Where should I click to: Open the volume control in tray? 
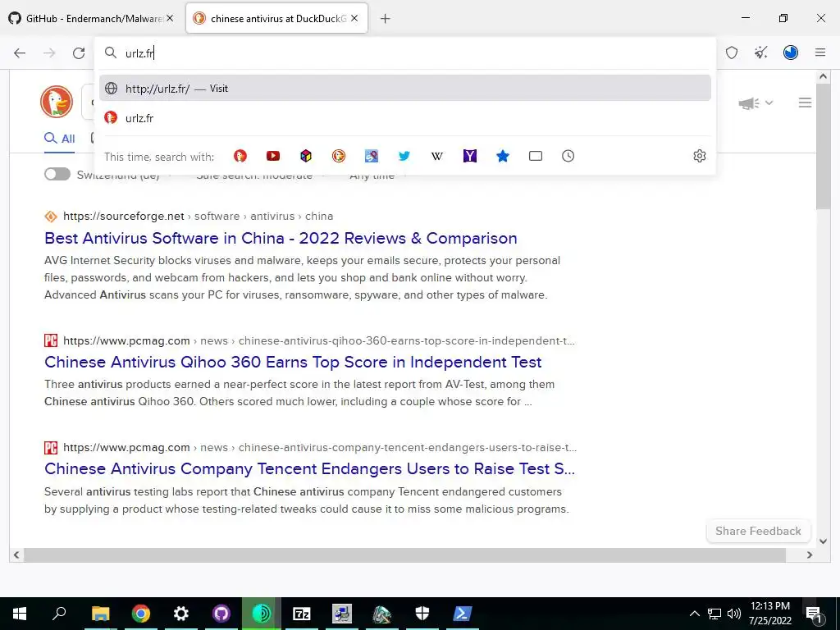734,614
